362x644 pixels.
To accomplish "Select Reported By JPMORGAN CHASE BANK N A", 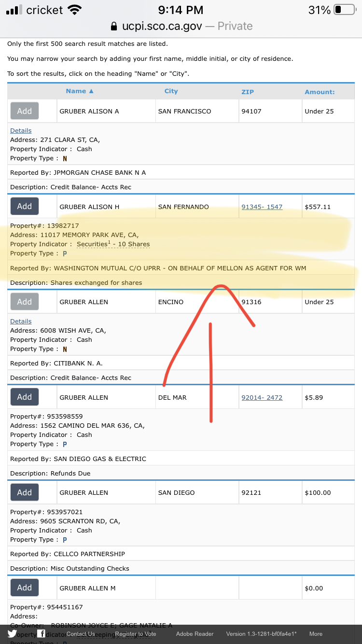I will click(78, 172).
